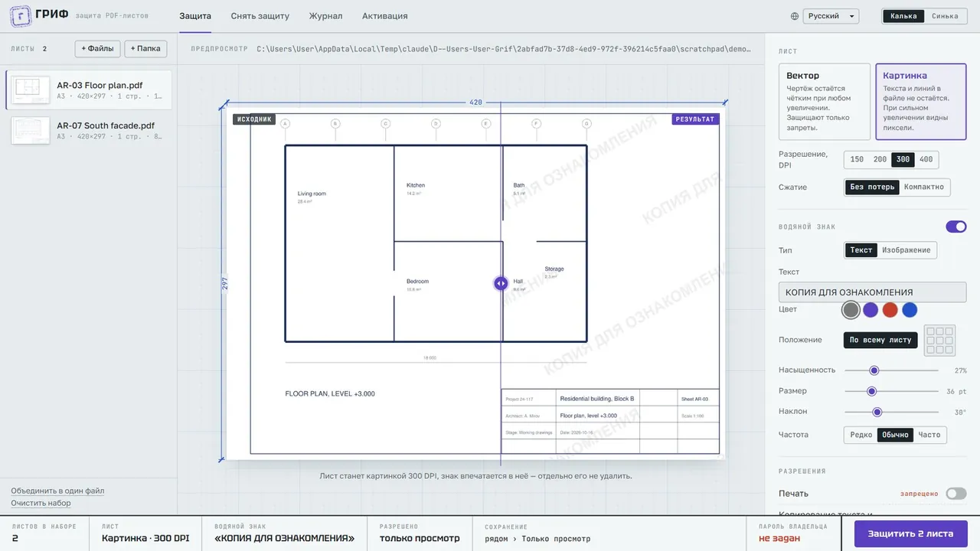Click Объединить в один файл link
Viewport: 980px width, 551px height.
tap(57, 491)
